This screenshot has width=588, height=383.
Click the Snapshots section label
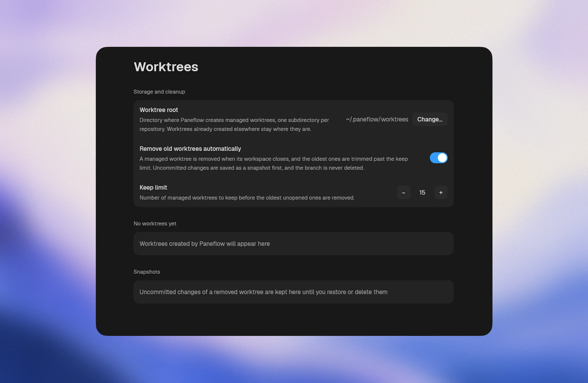pos(147,272)
